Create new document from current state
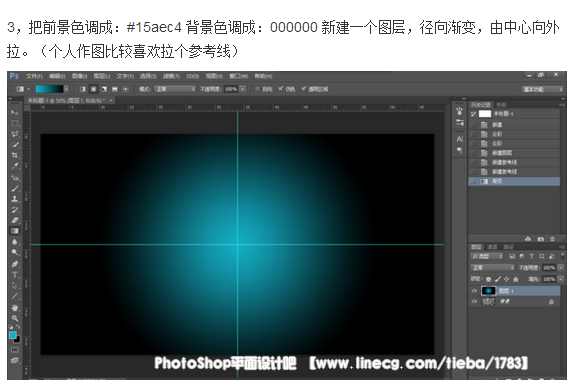This screenshot has height=380, width=578. click(x=528, y=239)
